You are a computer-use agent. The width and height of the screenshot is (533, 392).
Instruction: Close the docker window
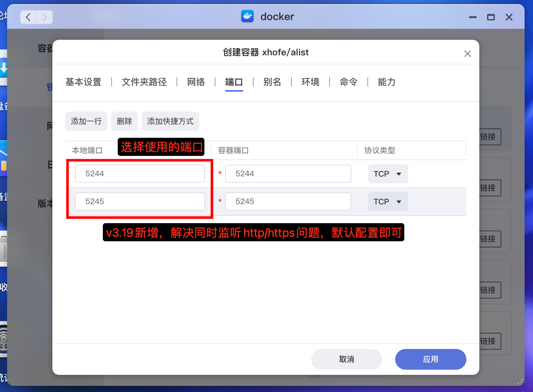[509, 17]
